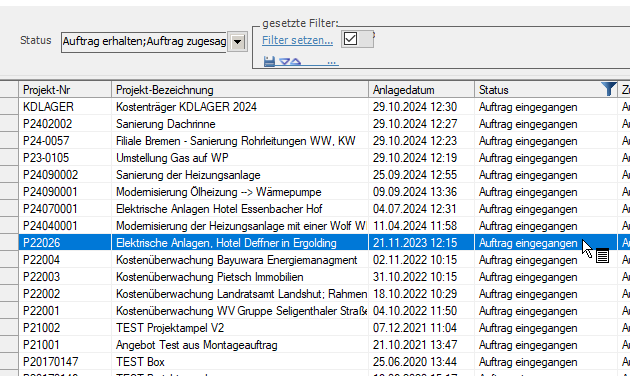Click date 29.10.2024 12:30
Viewport: 630px width, 376px height.
pyautogui.click(x=415, y=107)
